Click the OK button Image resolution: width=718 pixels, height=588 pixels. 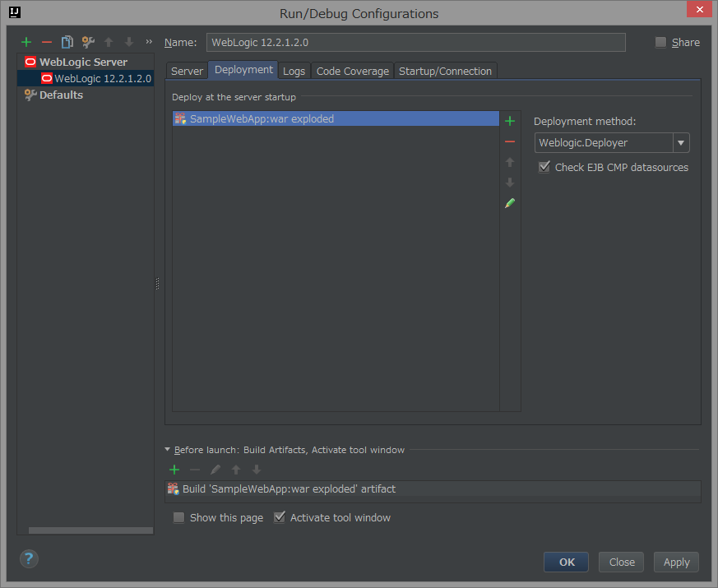tap(566, 562)
